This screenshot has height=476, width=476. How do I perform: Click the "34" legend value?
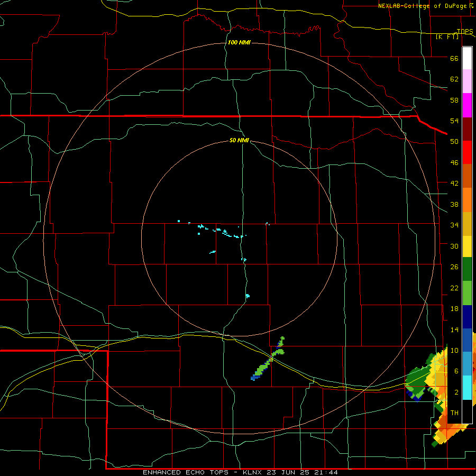(x=454, y=225)
